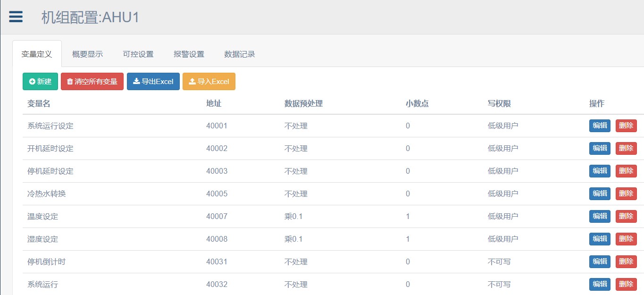This screenshot has width=644, height=295.
Task: Go to the 数据记录 tab
Action: 240,54
